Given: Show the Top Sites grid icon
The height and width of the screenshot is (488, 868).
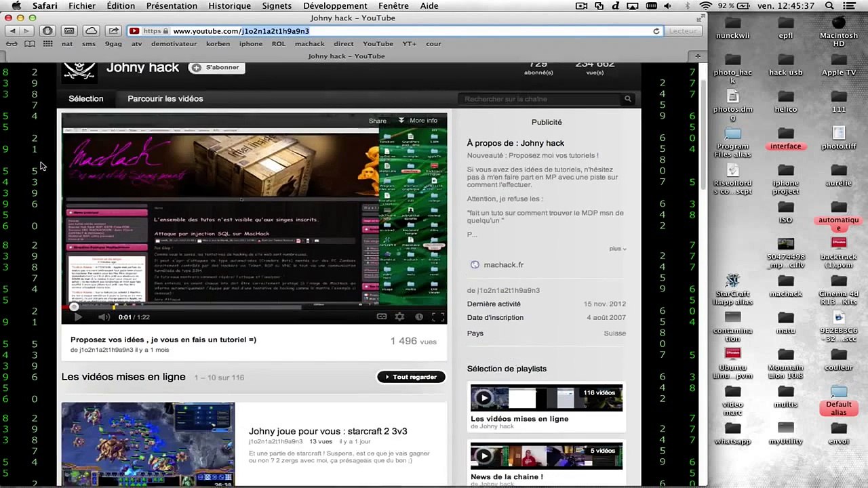Looking at the screenshot, I should pos(47,44).
